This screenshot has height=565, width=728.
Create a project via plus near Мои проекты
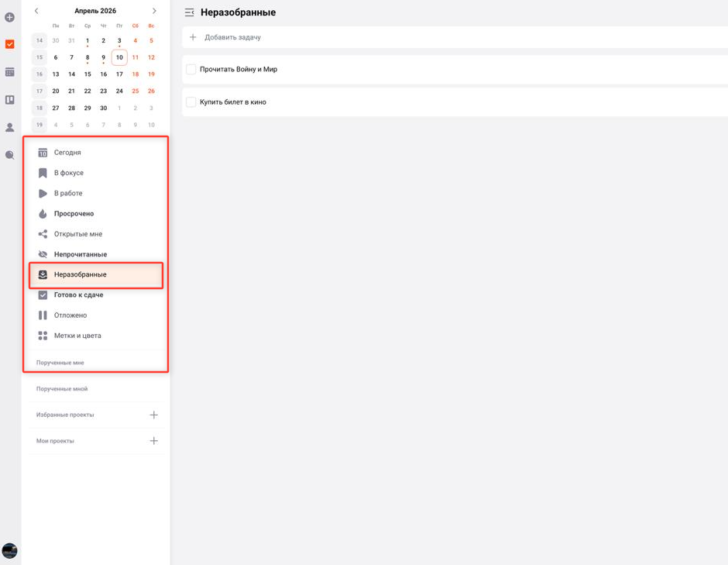click(154, 440)
